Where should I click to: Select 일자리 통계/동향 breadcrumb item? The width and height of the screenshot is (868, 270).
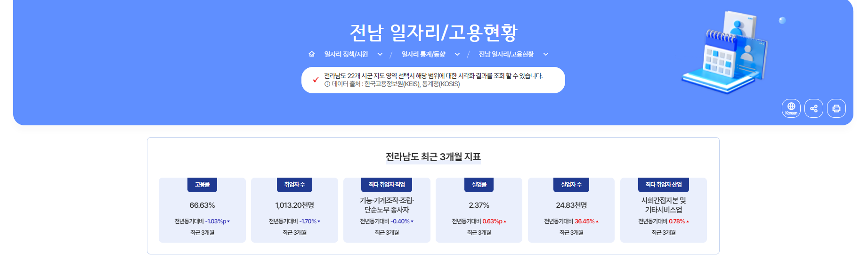[423, 54]
